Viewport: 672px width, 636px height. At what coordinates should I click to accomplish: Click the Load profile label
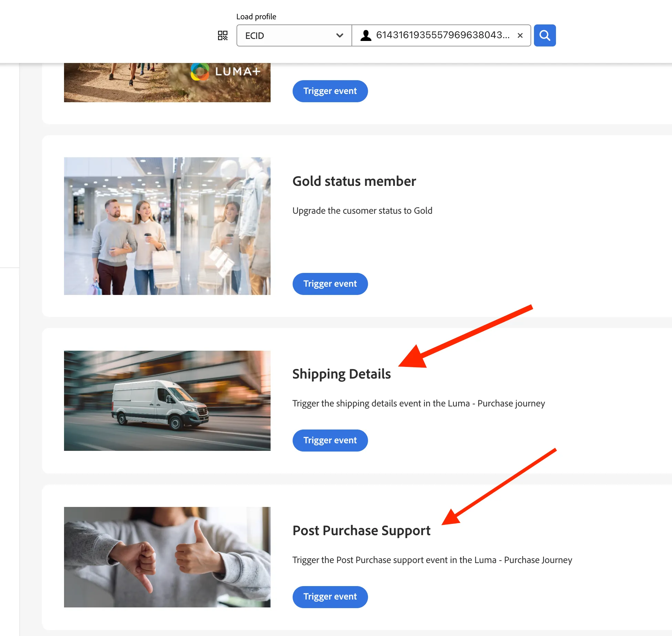pyautogui.click(x=256, y=17)
